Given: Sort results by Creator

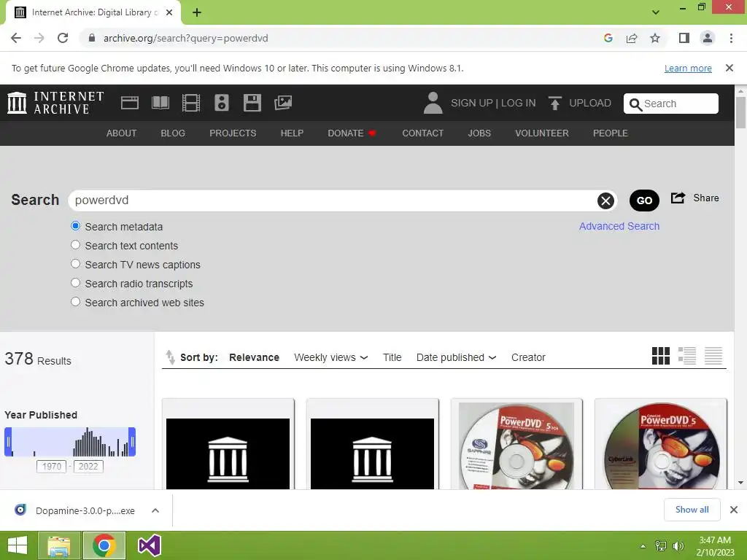Looking at the screenshot, I should [x=528, y=357].
